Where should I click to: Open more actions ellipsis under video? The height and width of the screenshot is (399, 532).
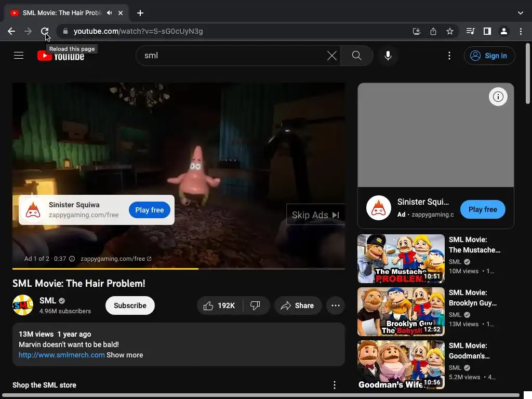click(336, 305)
